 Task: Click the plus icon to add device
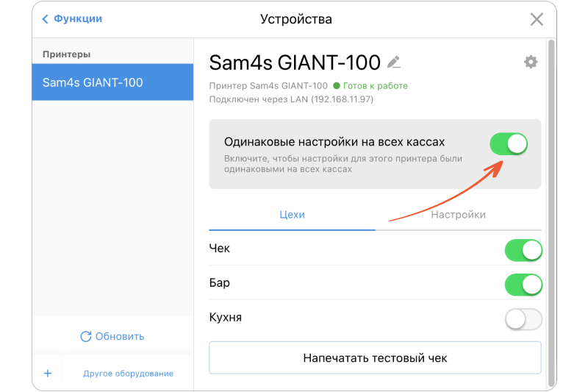[48, 373]
